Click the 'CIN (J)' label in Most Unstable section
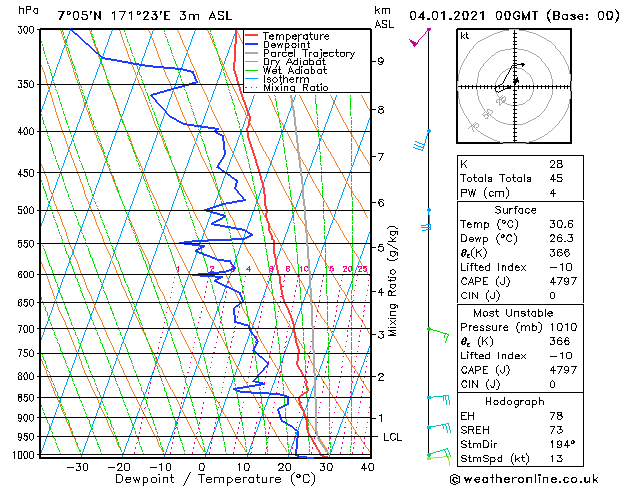 pos(480,385)
